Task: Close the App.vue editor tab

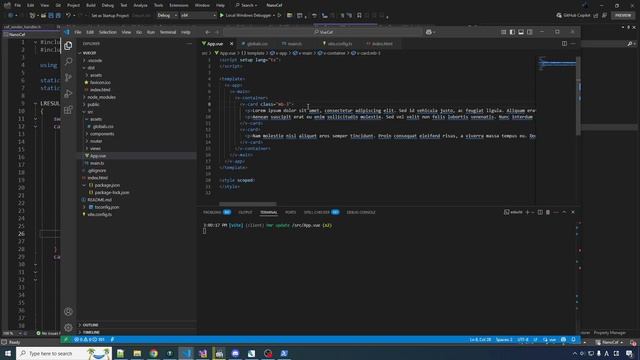Action: [x=231, y=44]
